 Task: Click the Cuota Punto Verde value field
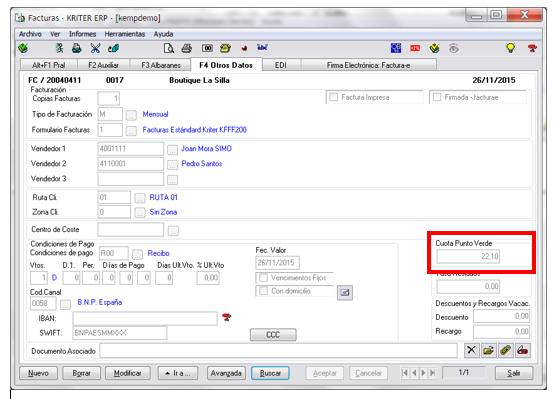[468, 256]
